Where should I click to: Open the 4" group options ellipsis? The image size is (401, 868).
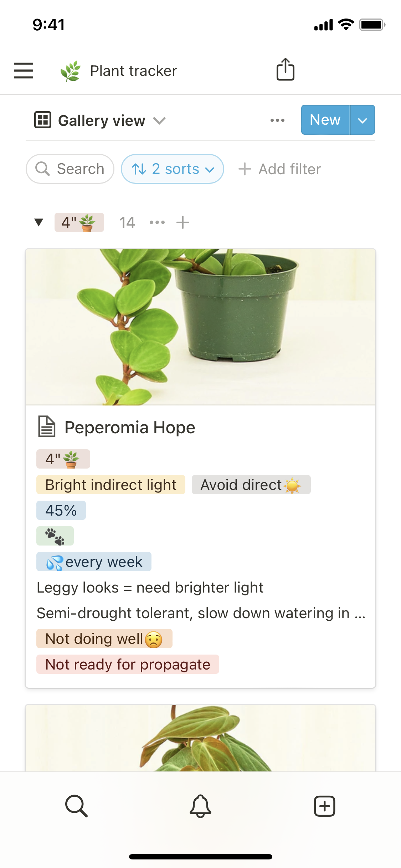[x=157, y=222]
